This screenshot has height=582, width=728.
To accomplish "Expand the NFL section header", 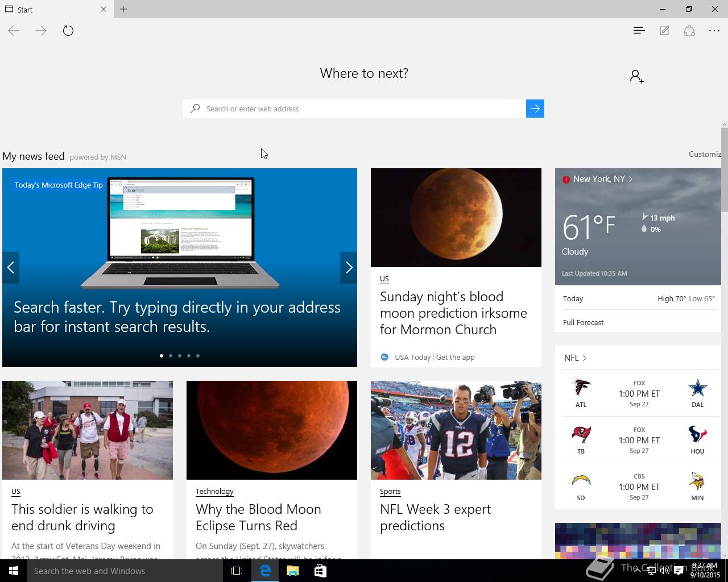I will coord(575,358).
